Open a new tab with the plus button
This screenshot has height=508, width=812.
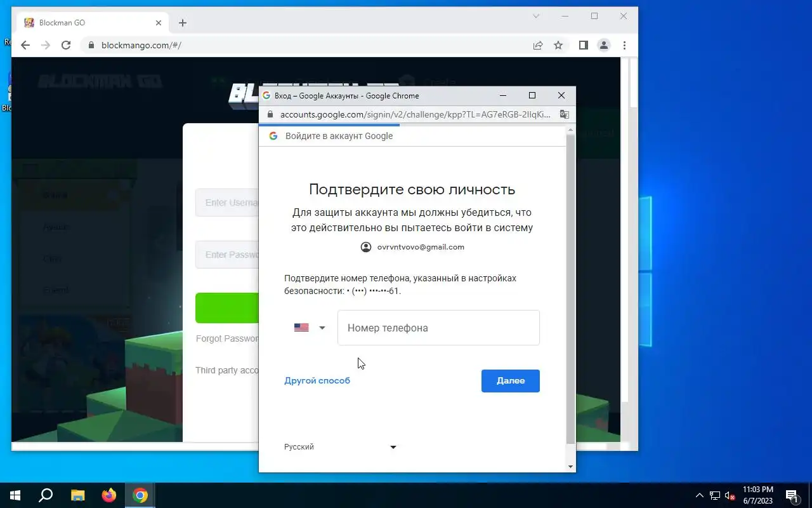tap(183, 23)
